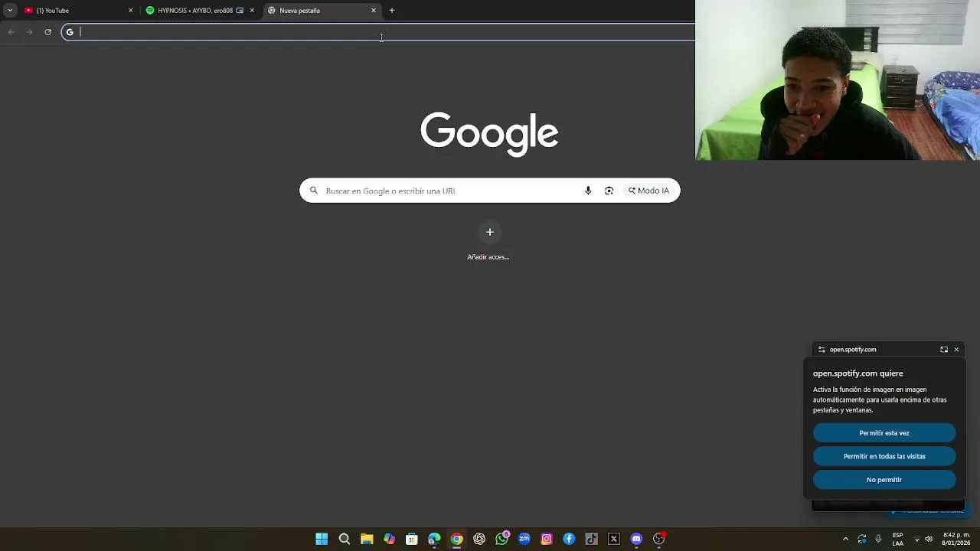Select the Nueva pestaña tab
The width and height of the screenshot is (980, 551).
pyautogui.click(x=322, y=10)
